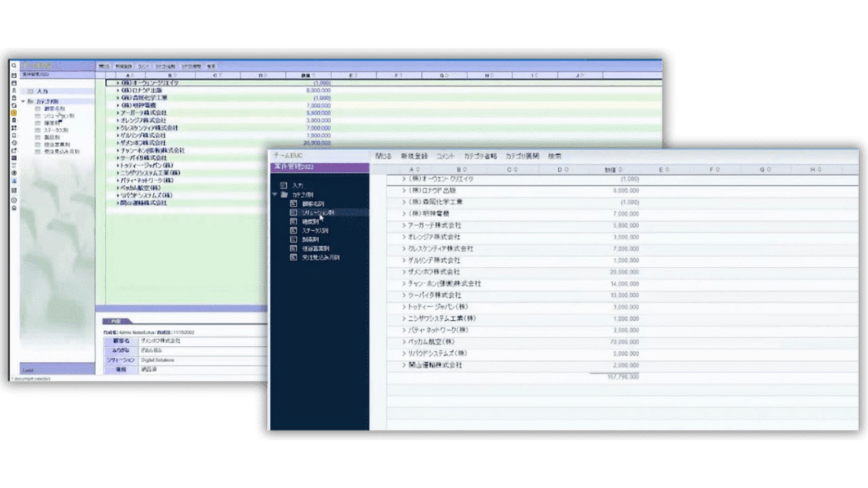The height and width of the screenshot is (488, 868).
Task: Select トッティー・ジャパン(株) row text in front window
Action: 438,307
